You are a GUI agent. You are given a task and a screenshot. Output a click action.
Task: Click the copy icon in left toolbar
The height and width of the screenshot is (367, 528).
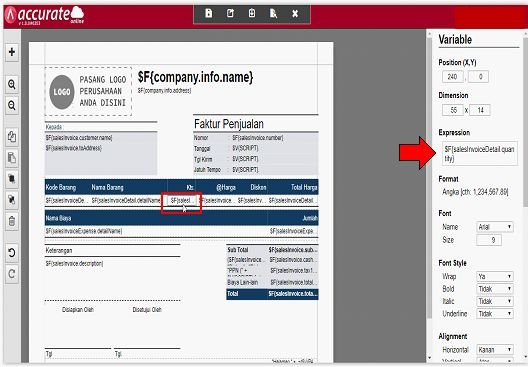12,137
